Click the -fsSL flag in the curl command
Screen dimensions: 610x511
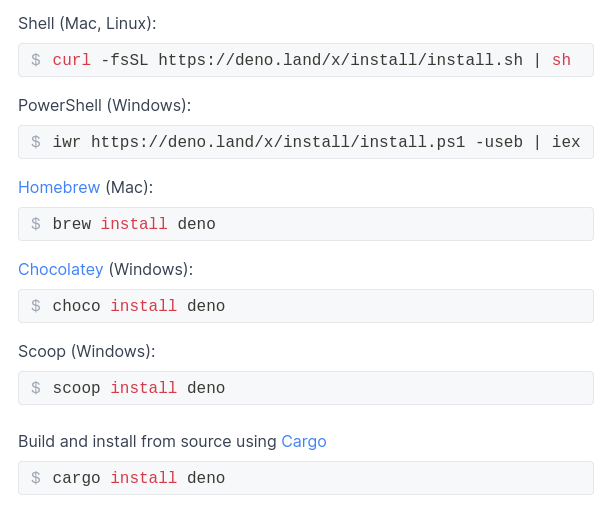124,60
